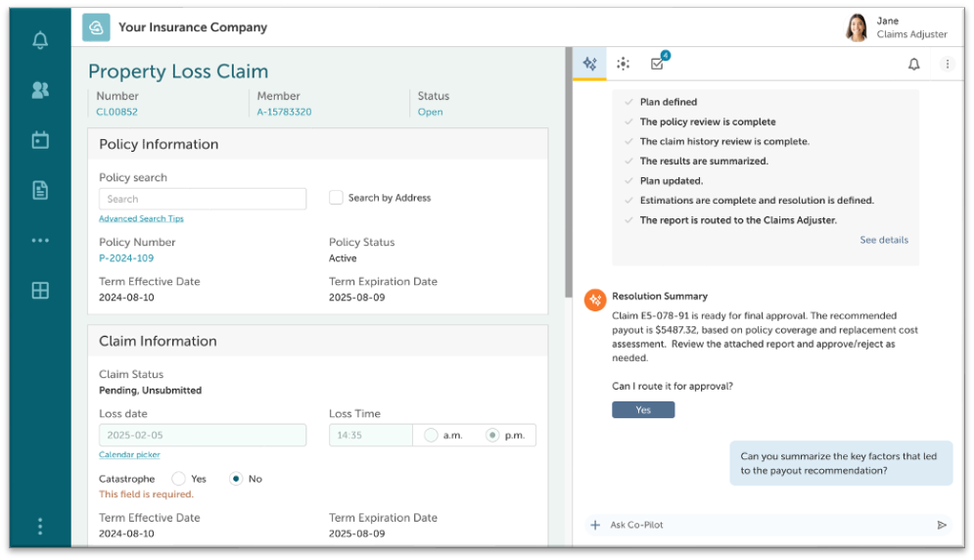This screenshot has height=560, width=974.
Task: Enable the Search by Address checkbox
Action: [x=336, y=198]
